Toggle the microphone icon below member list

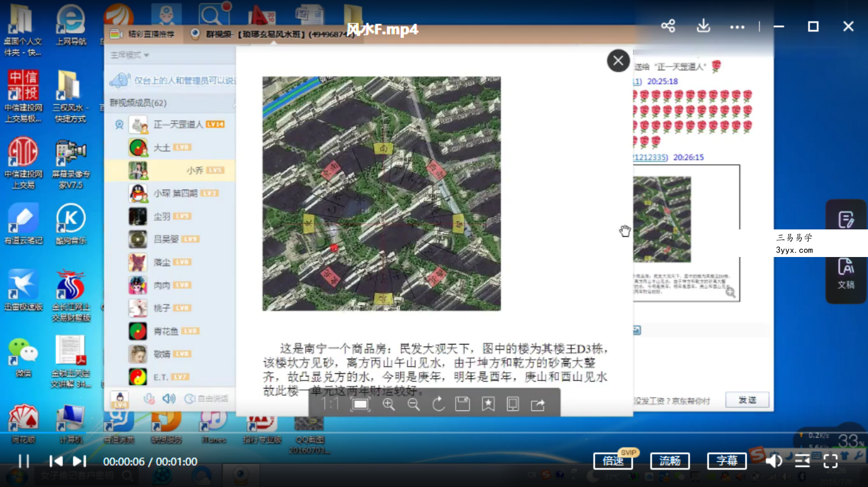[x=149, y=398]
